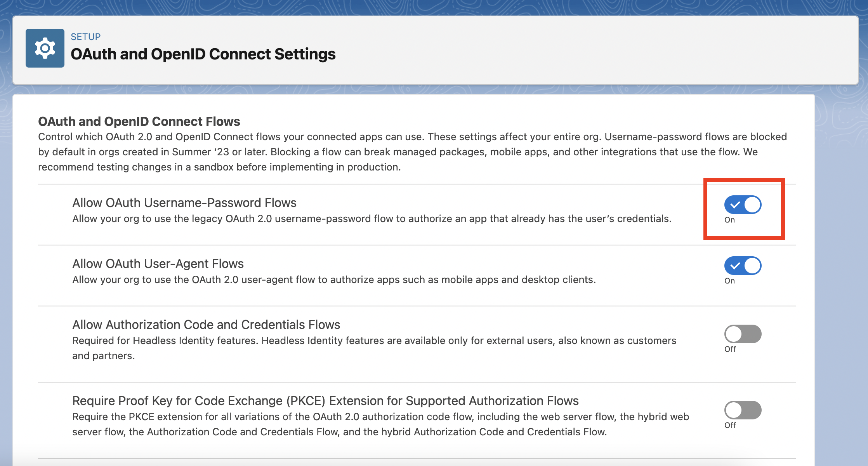
Task: Click the SETUP breadcrumb label
Action: [x=85, y=37]
